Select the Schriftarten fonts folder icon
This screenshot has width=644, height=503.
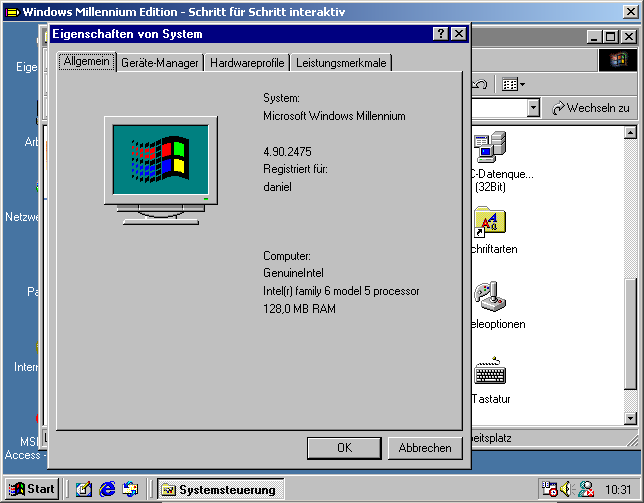click(x=490, y=222)
